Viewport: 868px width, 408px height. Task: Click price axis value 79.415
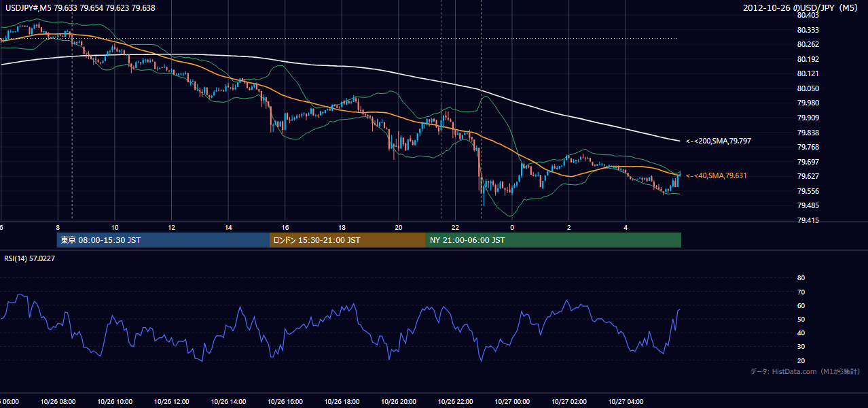(808, 220)
